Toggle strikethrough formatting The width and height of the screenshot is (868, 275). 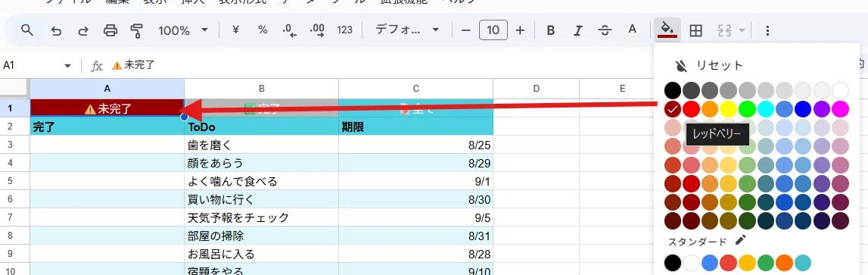(605, 30)
